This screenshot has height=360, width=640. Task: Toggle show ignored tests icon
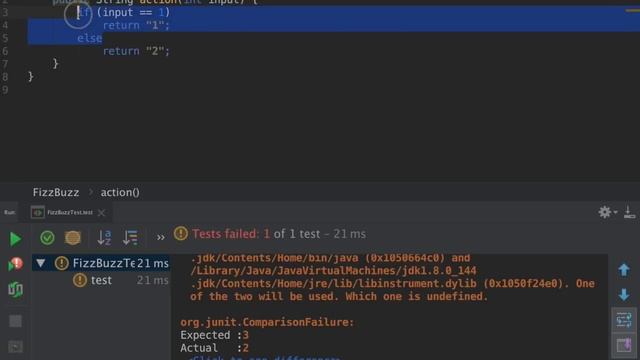point(73,238)
